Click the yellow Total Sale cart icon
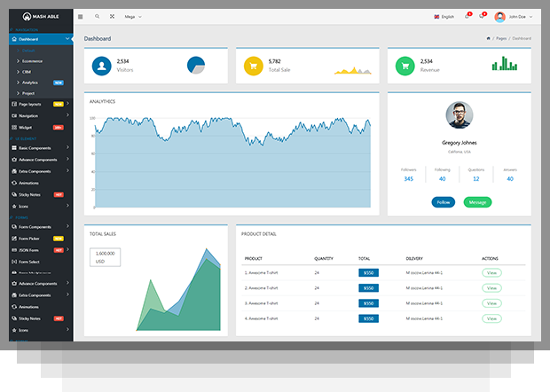Screen dimensions: 550x392 tap(253, 66)
